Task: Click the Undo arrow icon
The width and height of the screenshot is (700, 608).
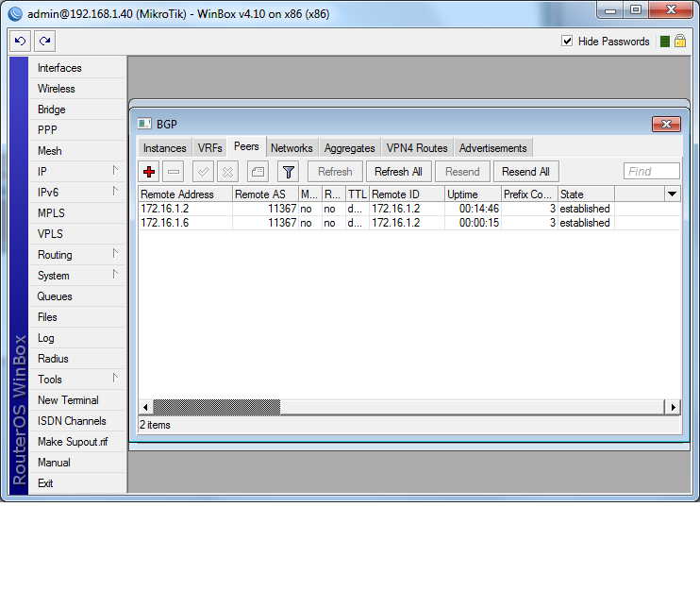Action: (x=20, y=42)
